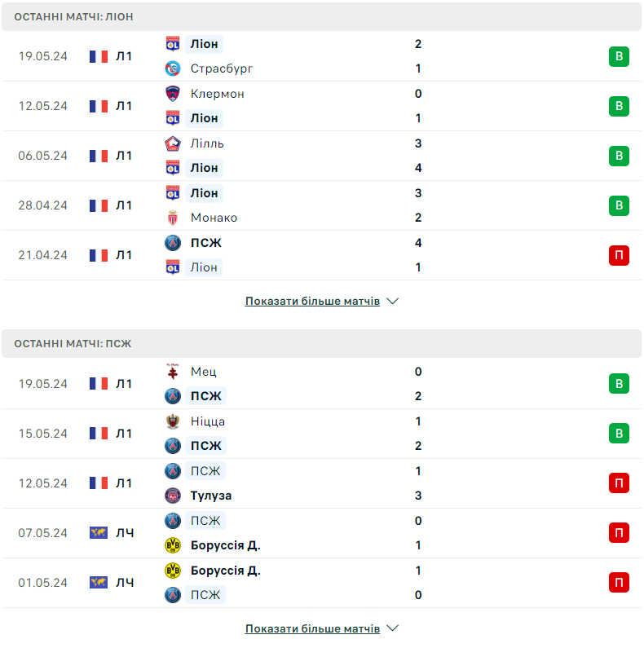Screen dimensions: 644x648
Task: Click the Toulouse club crest icon
Action: pos(172,496)
